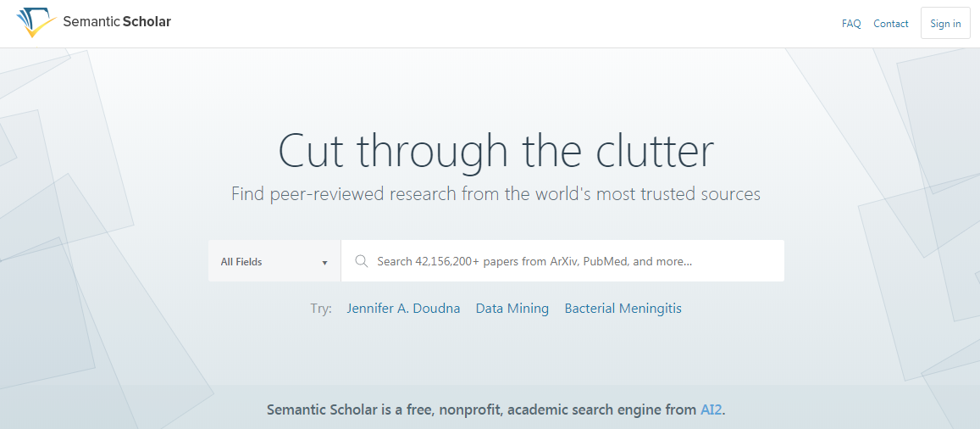Follow the AI2 link
Image resolution: width=980 pixels, height=429 pixels.
tap(711, 410)
